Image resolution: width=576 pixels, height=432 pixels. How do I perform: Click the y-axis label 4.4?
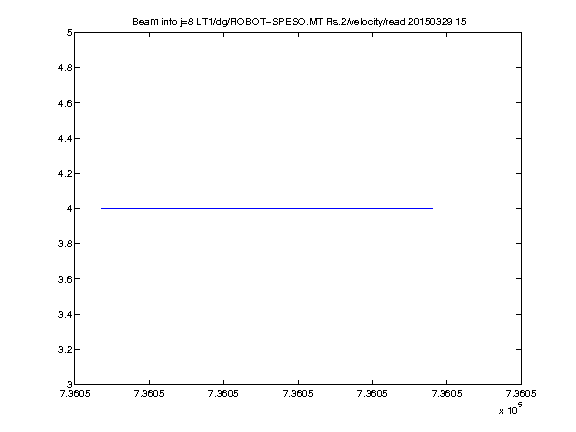65,138
